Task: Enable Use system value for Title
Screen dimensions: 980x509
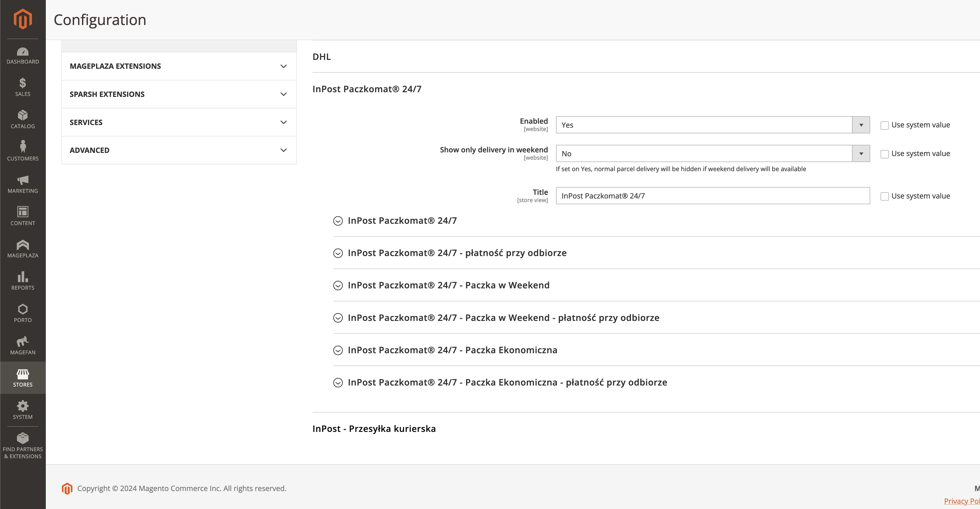Action: point(884,196)
